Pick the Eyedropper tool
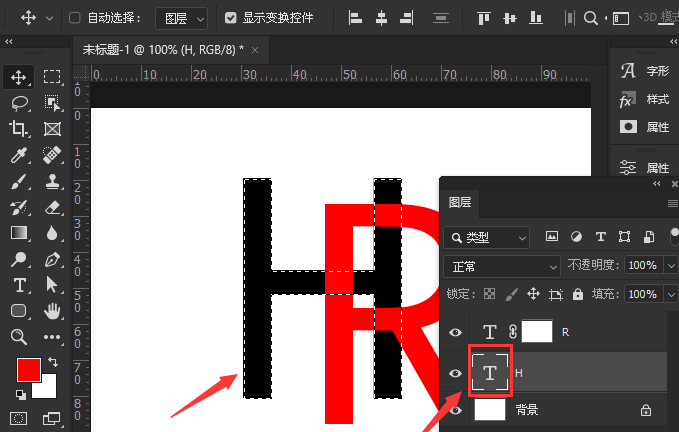679x432 pixels. (x=19, y=155)
